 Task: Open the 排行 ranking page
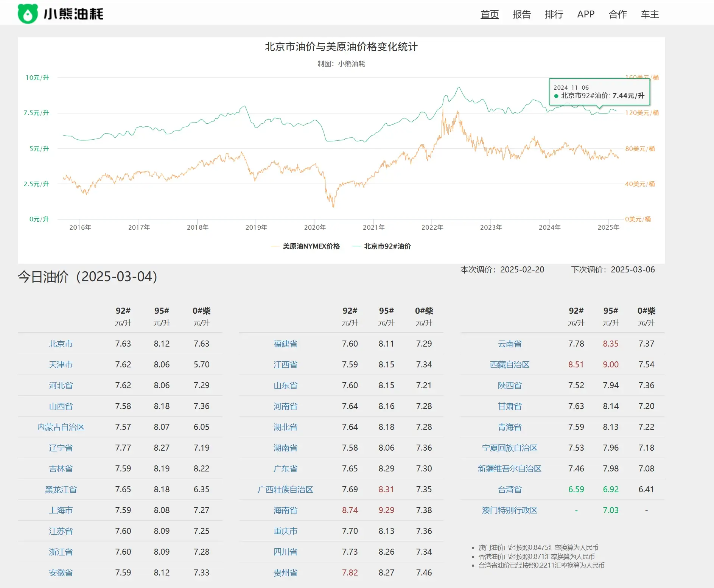click(x=554, y=14)
